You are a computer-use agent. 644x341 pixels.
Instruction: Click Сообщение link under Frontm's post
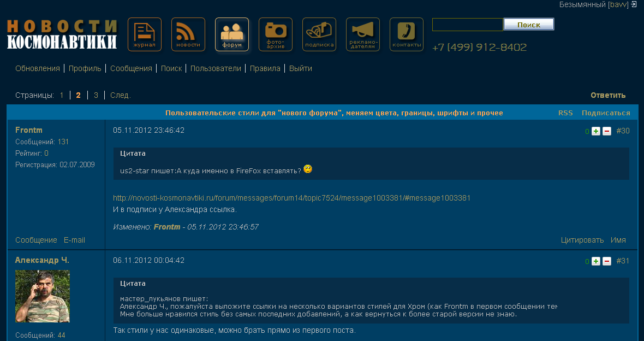[x=36, y=240]
